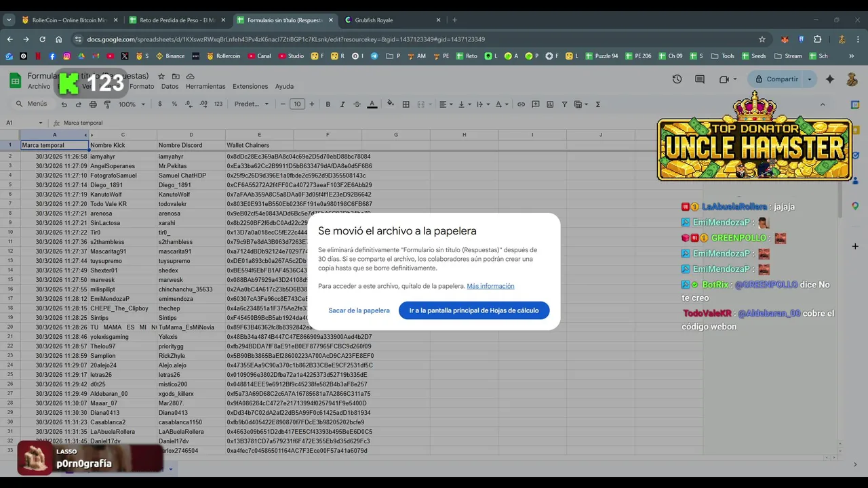Open the Meet camera dropdown
This screenshot has height=488, width=868.
(734, 79)
